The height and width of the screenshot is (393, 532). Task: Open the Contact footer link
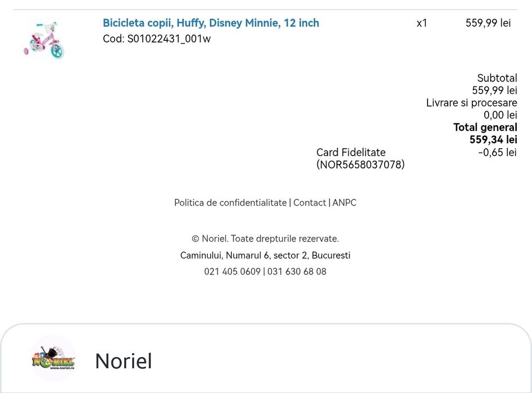pos(310,203)
